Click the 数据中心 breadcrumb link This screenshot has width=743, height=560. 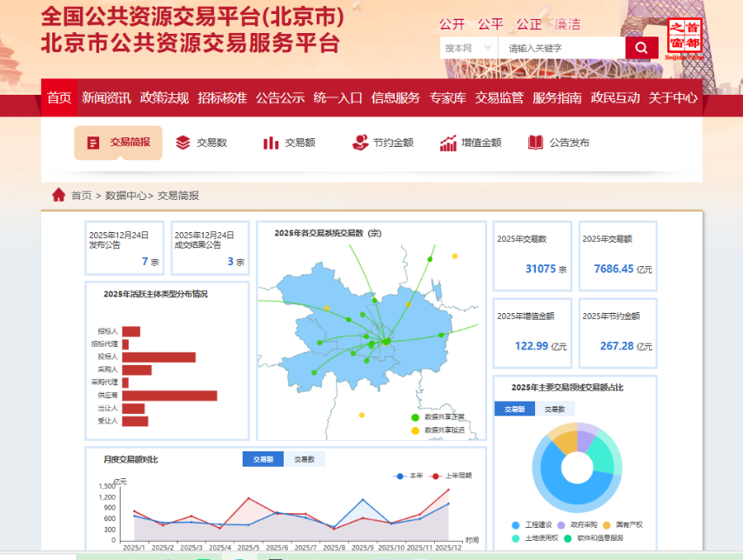click(x=126, y=196)
